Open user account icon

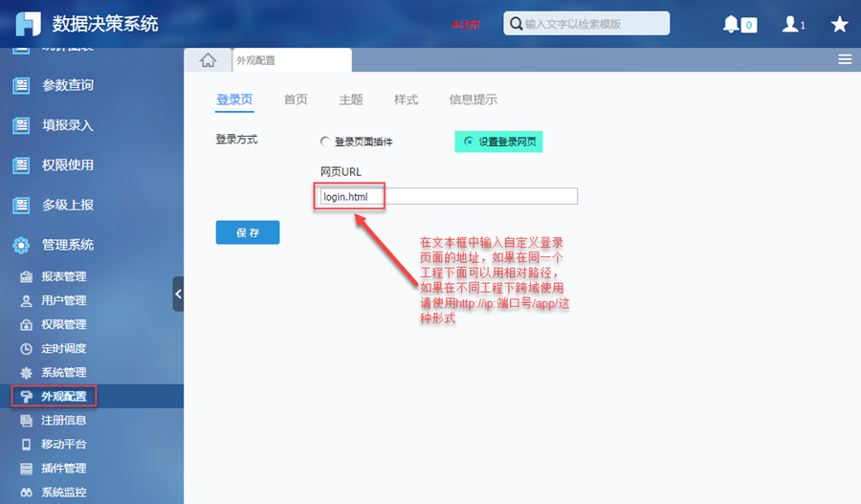click(790, 24)
